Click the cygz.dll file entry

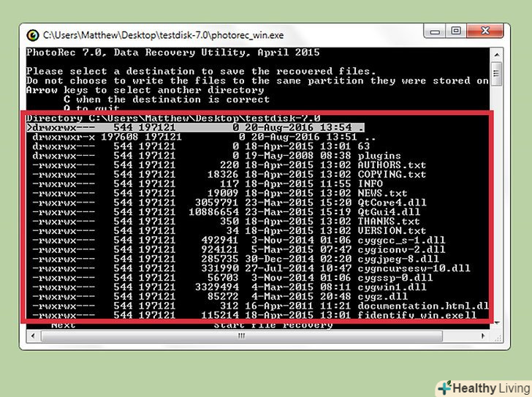pos(220,297)
